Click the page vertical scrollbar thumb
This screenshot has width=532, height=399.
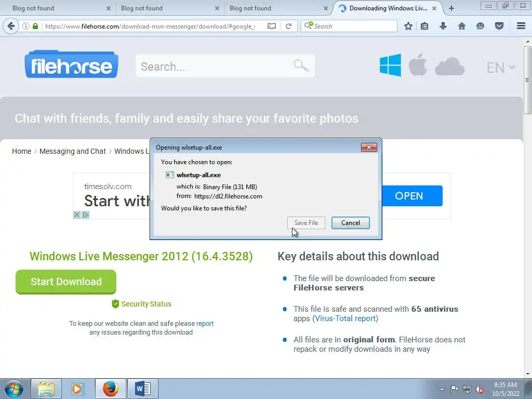[527, 80]
